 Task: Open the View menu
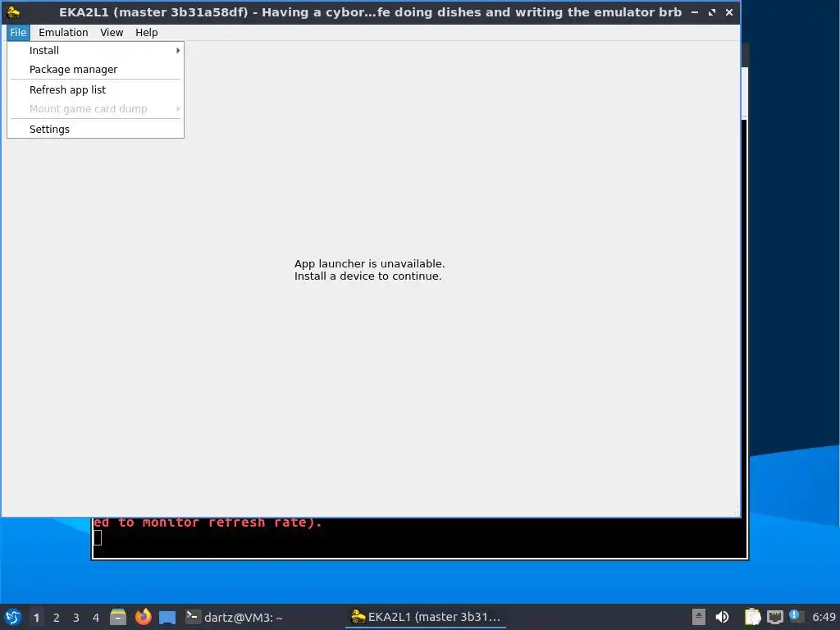[x=112, y=32]
